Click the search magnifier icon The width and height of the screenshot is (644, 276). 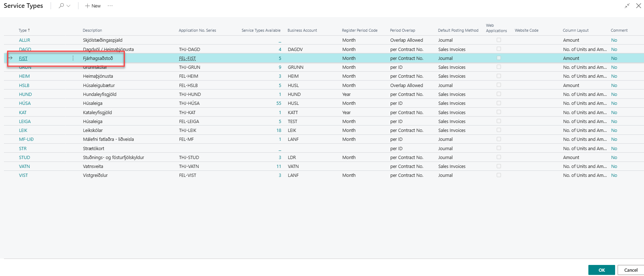[x=61, y=6]
